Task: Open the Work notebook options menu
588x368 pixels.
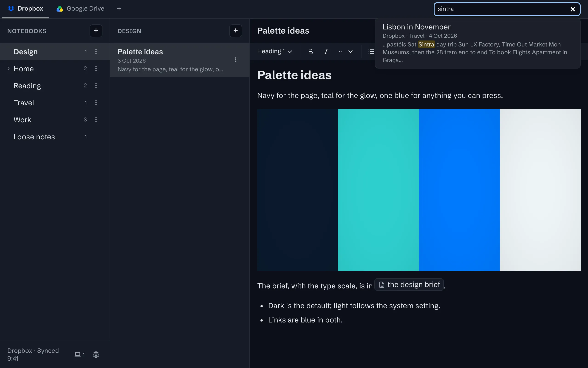Action: point(96,120)
